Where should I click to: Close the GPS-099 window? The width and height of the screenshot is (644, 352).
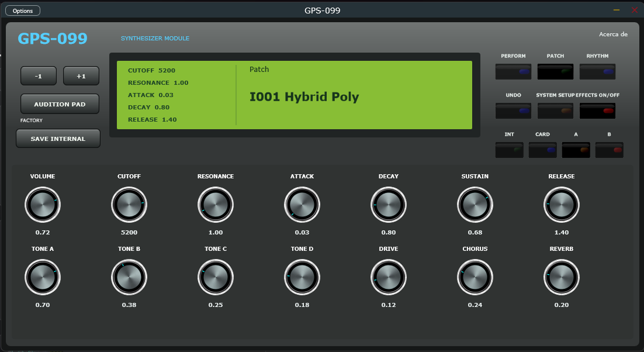[x=635, y=10]
